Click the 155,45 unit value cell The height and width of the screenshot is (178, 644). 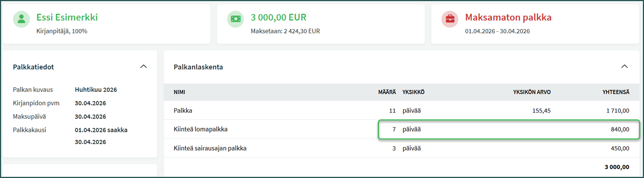click(541, 111)
